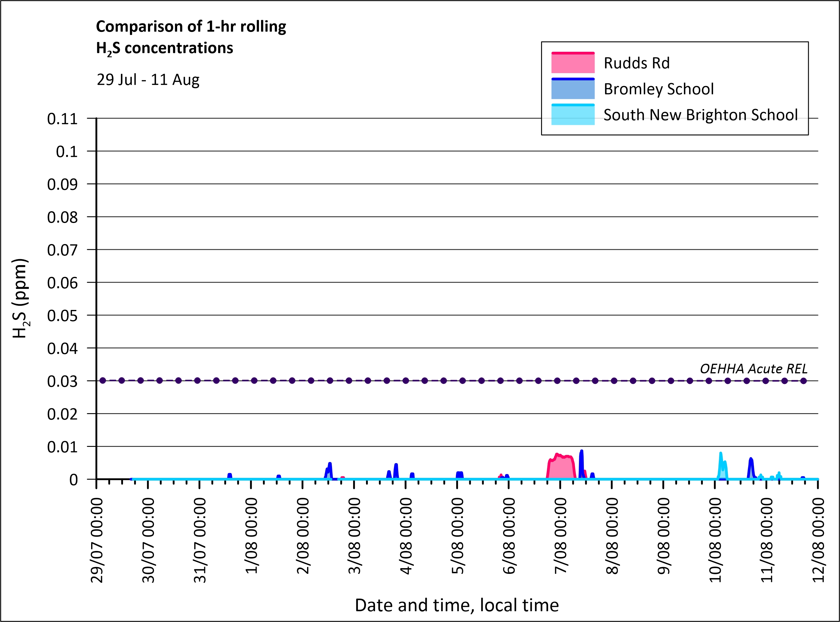840x622 pixels.
Task: Click the 0.03 y-axis tick label
Action: click(x=62, y=381)
